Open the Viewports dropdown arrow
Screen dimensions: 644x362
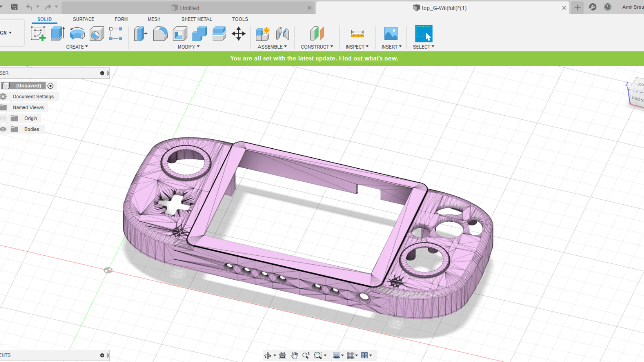click(370, 355)
